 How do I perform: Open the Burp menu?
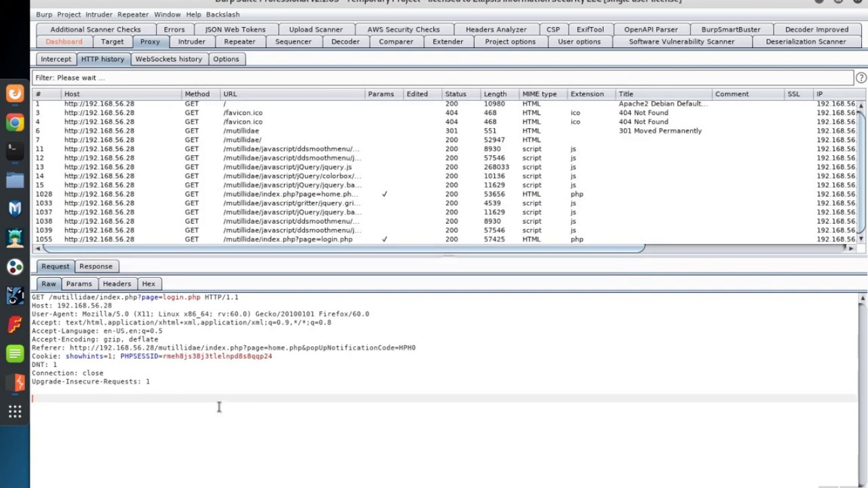point(43,14)
